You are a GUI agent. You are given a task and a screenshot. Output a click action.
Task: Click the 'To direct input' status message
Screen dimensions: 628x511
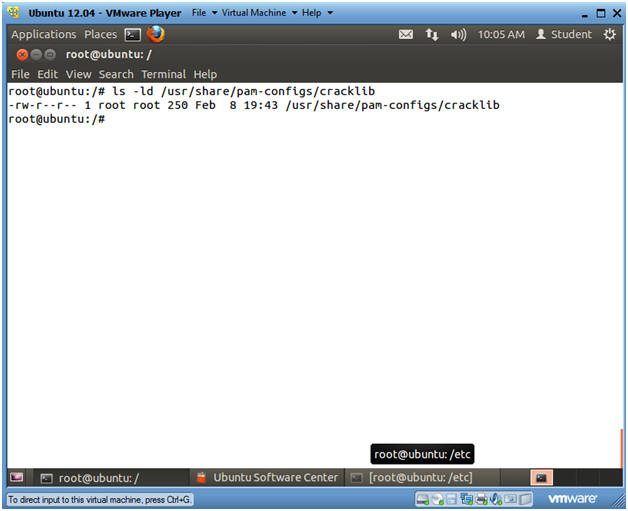100,499
